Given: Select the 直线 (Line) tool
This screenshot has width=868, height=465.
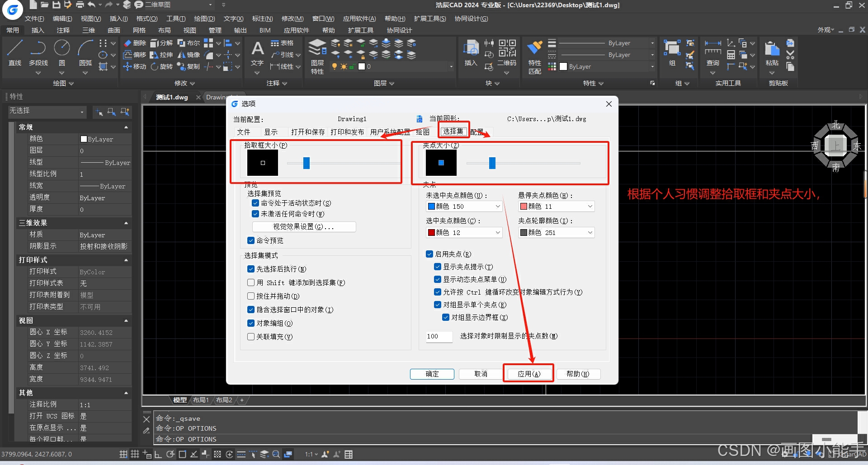Looking at the screenshot, I should [x=15, y=52].
